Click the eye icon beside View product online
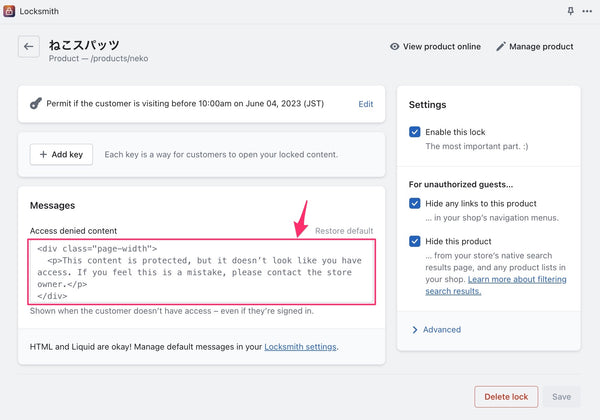600x420 pixels. pyautogui.click(x=394, y=46)
